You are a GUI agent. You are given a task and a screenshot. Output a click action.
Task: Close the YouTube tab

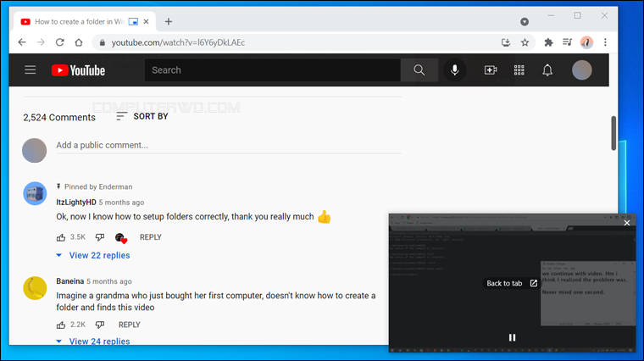click(x=147, y=22)
